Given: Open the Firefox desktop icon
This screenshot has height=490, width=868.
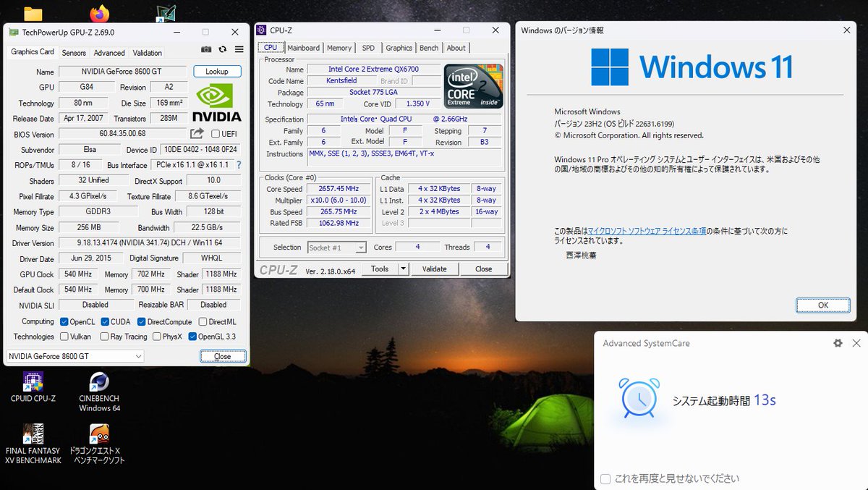Looking at the screenshot, I should tap(100, 13).
